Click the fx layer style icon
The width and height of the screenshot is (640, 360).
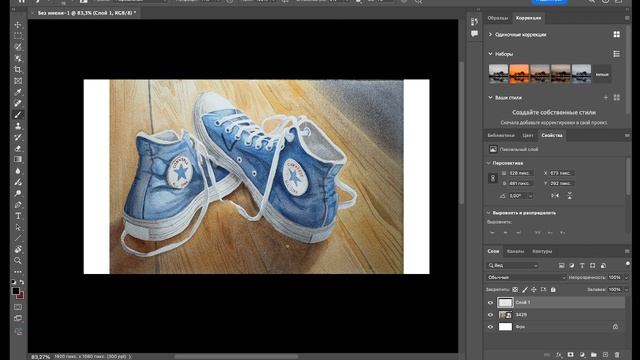coord(559,355)
